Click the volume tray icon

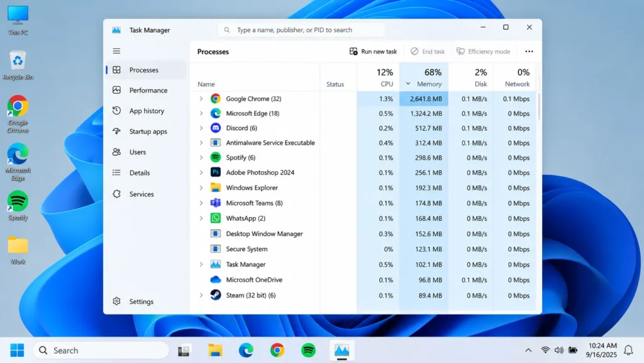[558, 350]
